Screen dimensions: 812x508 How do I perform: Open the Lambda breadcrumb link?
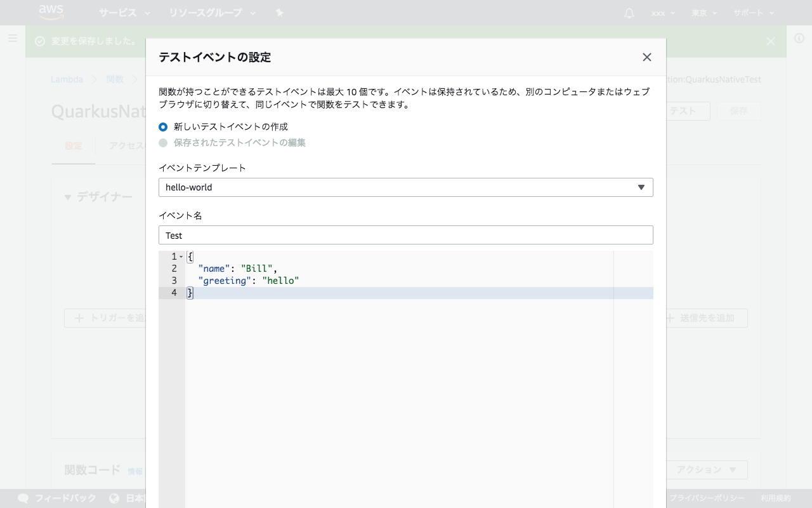point(67,79)
